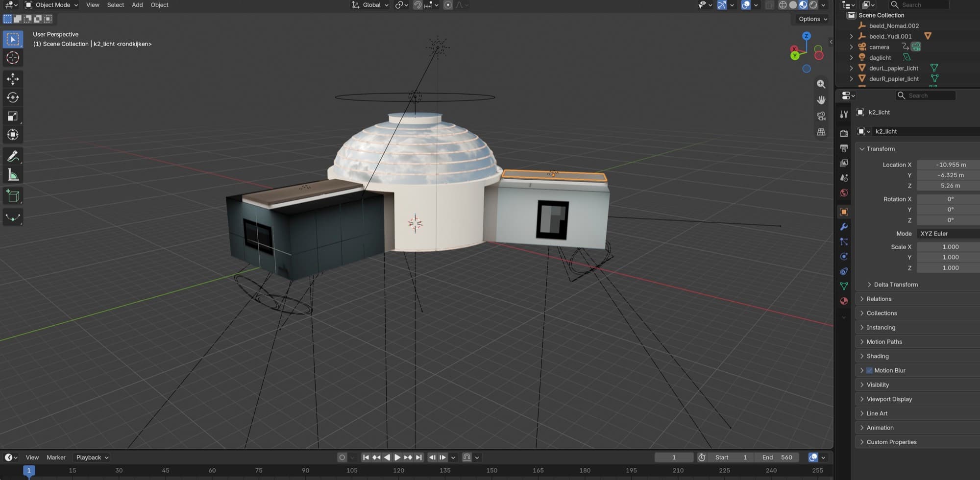Click the End frame 560 field
Screen dimensions: 980x480
[777, 457]
